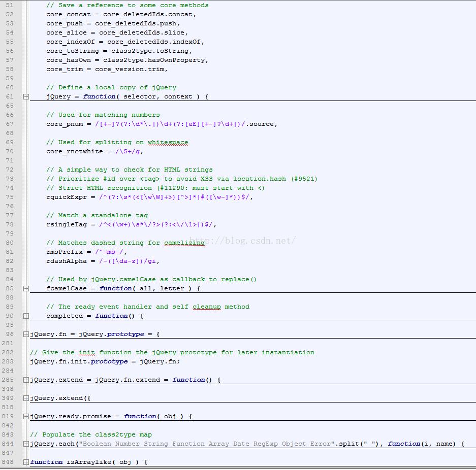Screen dimensions: 476x470
Task: Click line number 51 in the gutter
Action: (10, 5)
